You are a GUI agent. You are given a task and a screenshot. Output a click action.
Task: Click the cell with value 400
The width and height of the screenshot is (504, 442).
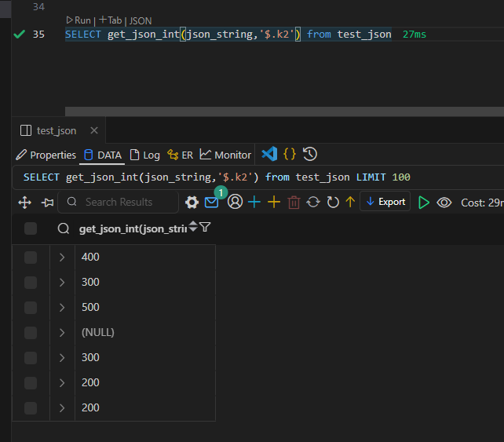[x=145, y=258]
